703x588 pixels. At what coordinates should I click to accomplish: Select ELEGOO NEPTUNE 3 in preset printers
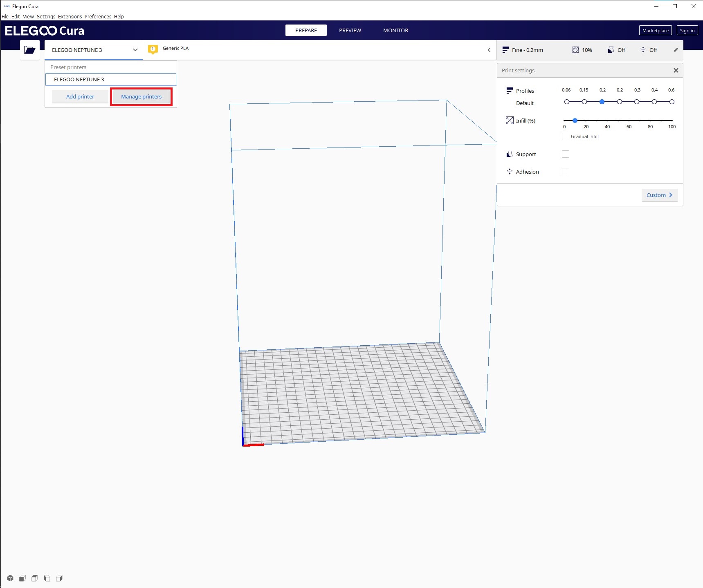pos(110,79)
